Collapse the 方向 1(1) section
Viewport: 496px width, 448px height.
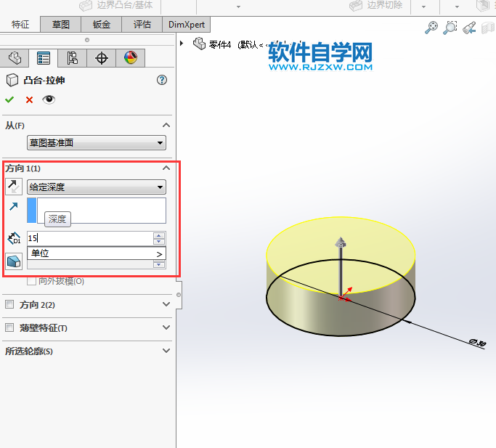click(166, 168)
